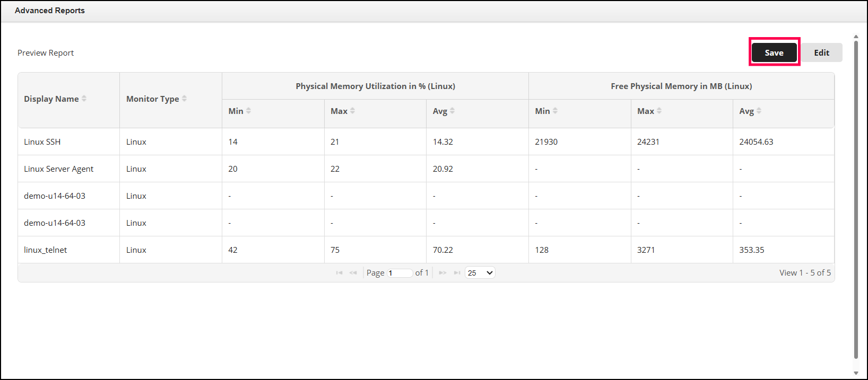Go to next page pager icon
The image size is (868, 380).
pos(442,272)
